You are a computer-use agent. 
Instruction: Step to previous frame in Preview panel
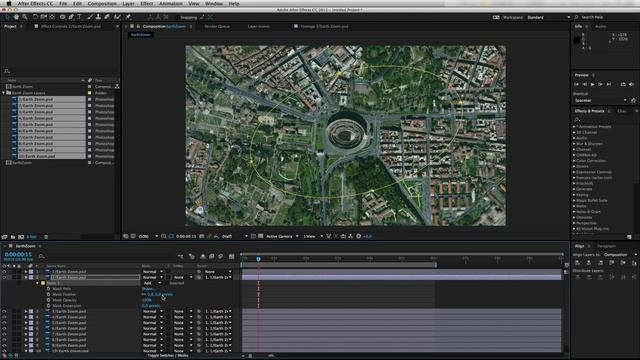click(x=584, y=84)
